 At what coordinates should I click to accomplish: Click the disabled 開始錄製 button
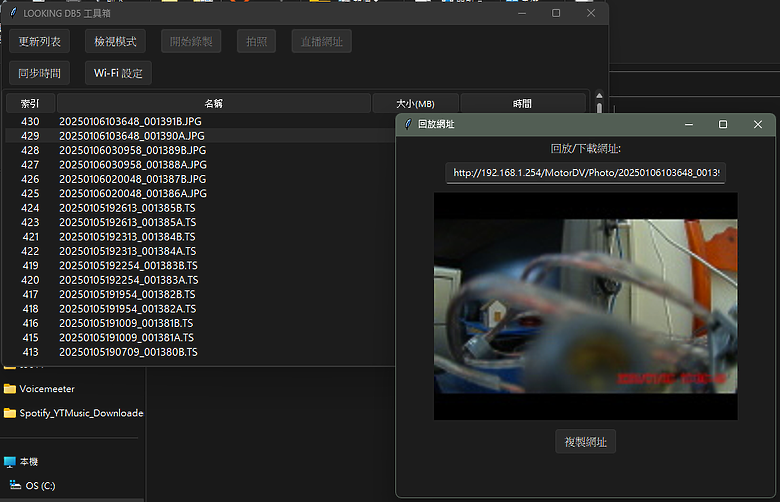point(191,41)
